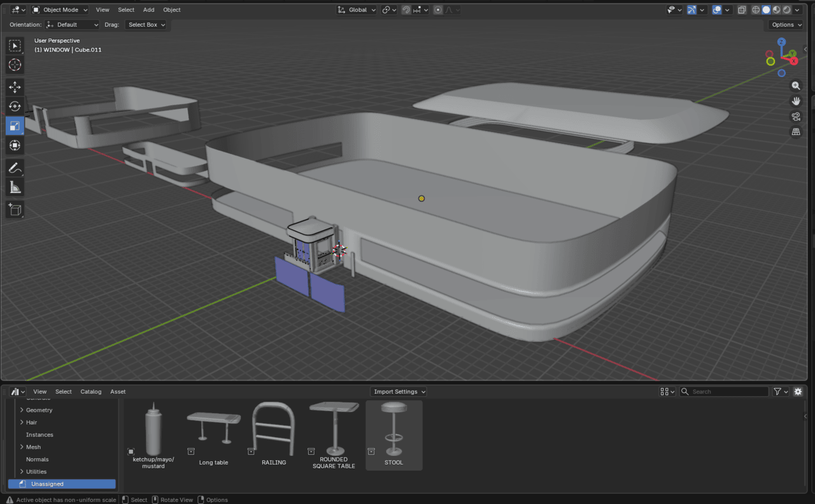Select the ketchup/mayo/mustard asset
This screenshot has height=504, width=815.
point(153,436)
